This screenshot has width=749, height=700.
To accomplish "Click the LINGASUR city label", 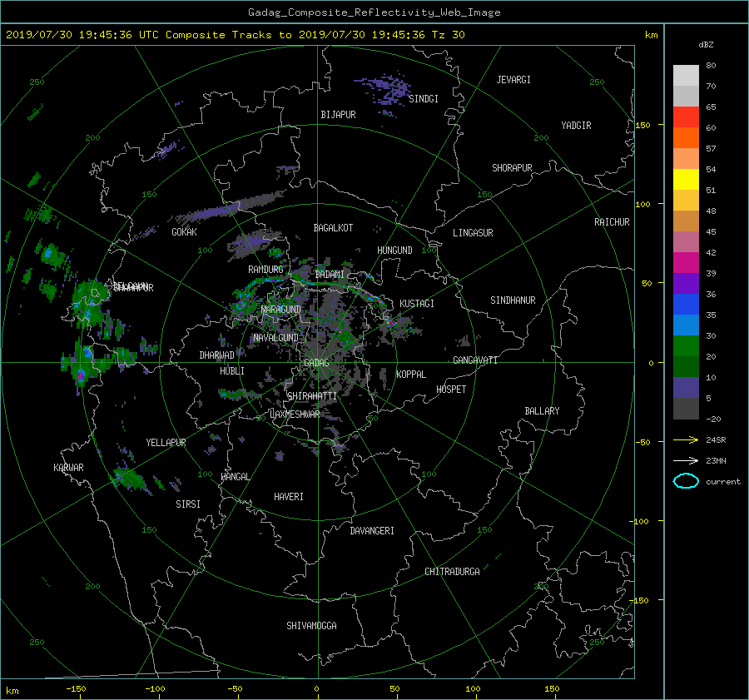I will [473, 233].
